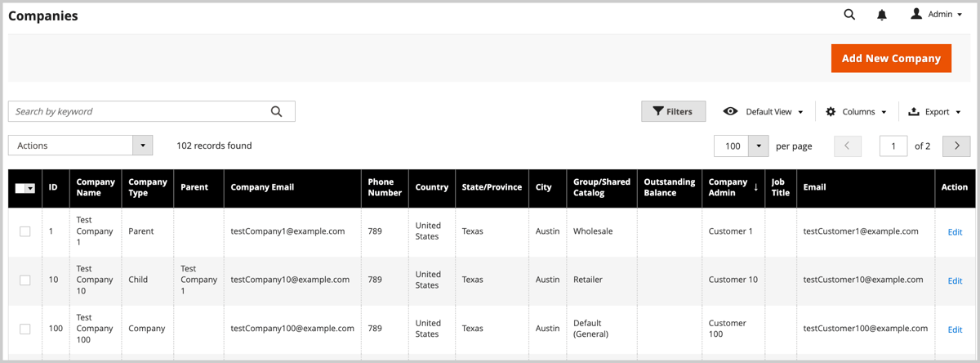Sort by Phone Number column header
The height and width of the screenshot is (363, 980).
[385, 187]
